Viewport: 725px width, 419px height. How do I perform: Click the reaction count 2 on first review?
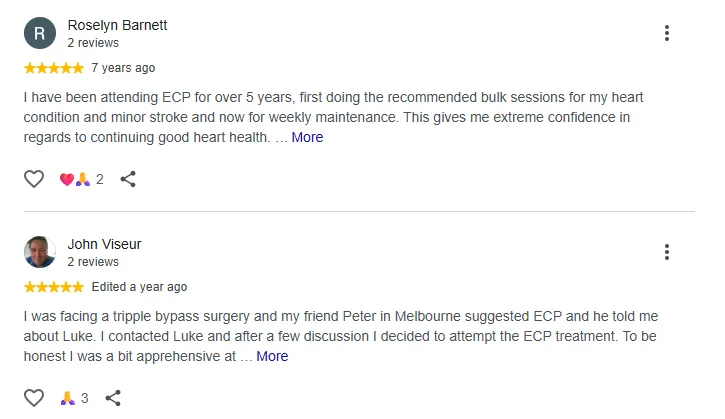coord(99,179)
